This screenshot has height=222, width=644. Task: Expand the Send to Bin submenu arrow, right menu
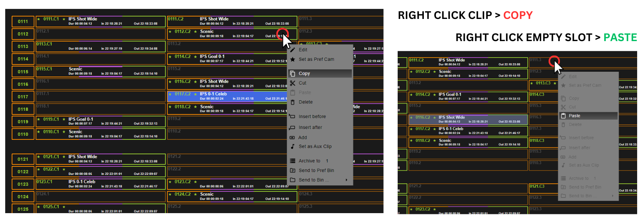pos(613,196)
